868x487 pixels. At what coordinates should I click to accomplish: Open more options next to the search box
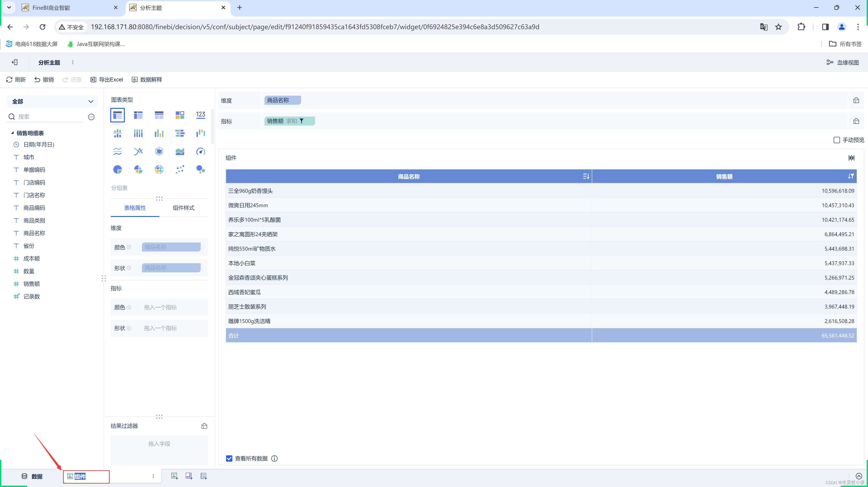click(91, 117)
